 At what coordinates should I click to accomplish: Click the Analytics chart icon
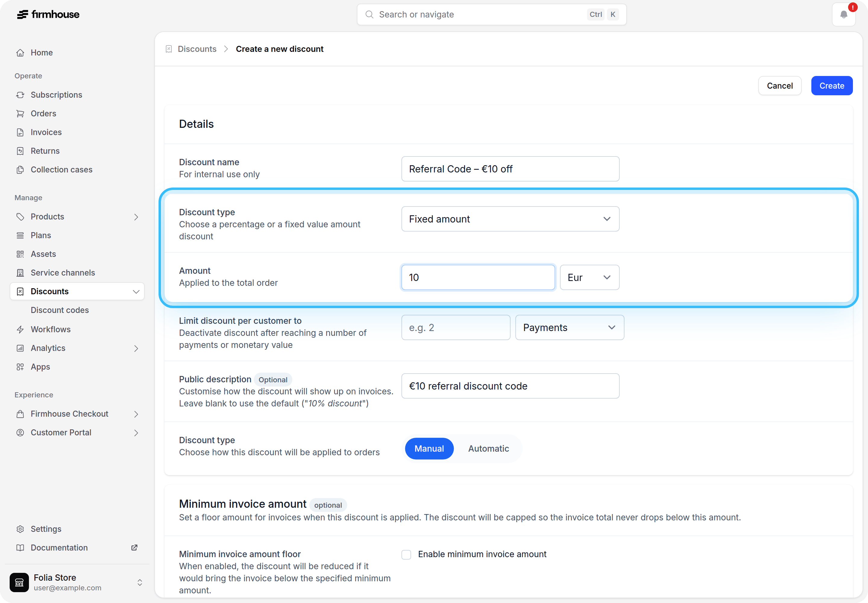(x=20, y=348)
